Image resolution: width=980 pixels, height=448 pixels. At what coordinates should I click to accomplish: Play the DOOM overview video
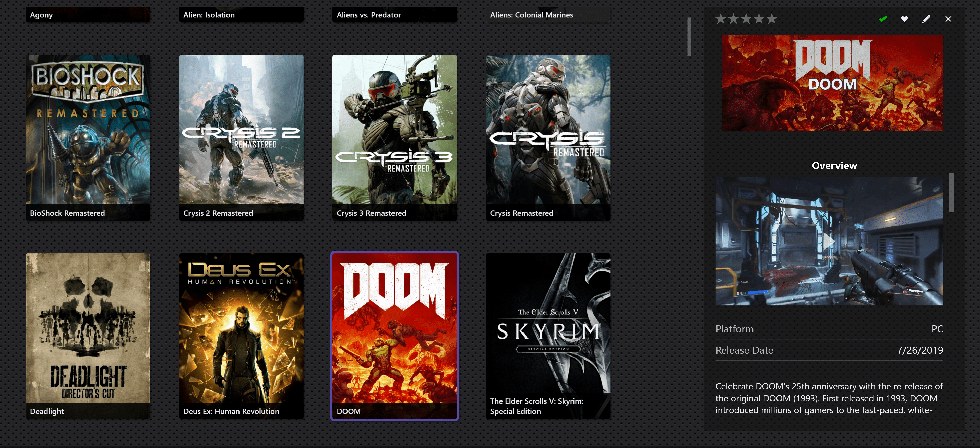pyautogui.click(x=829, y=241)
